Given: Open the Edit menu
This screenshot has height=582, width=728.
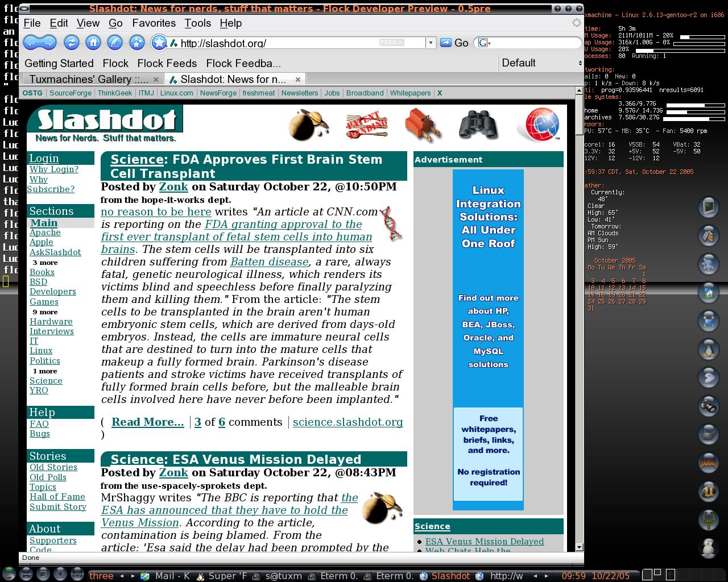Looking at the screenshot, I should (x=59, y=23).
